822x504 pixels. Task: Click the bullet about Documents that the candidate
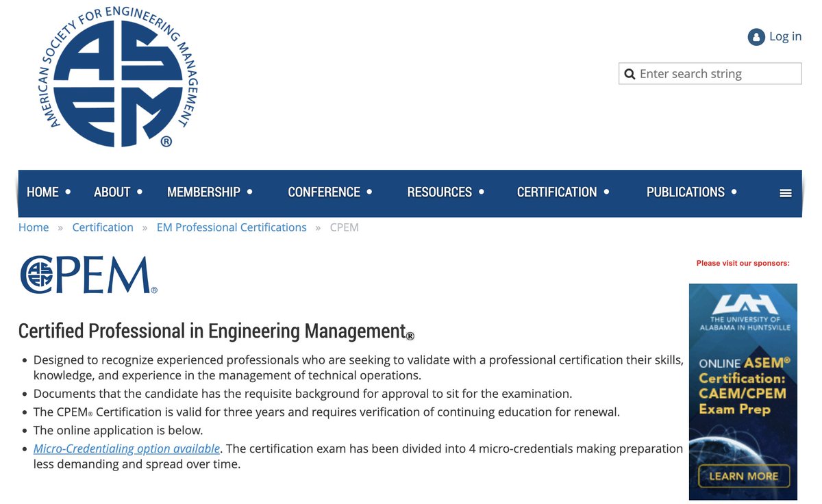pyautogui.click(x=302, y=394)
